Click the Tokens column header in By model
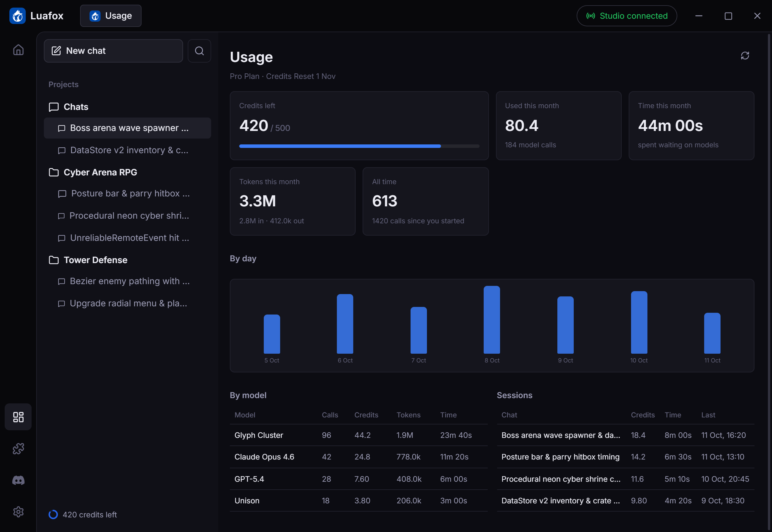Screen dimensions: 772x532 coord(408,415)
